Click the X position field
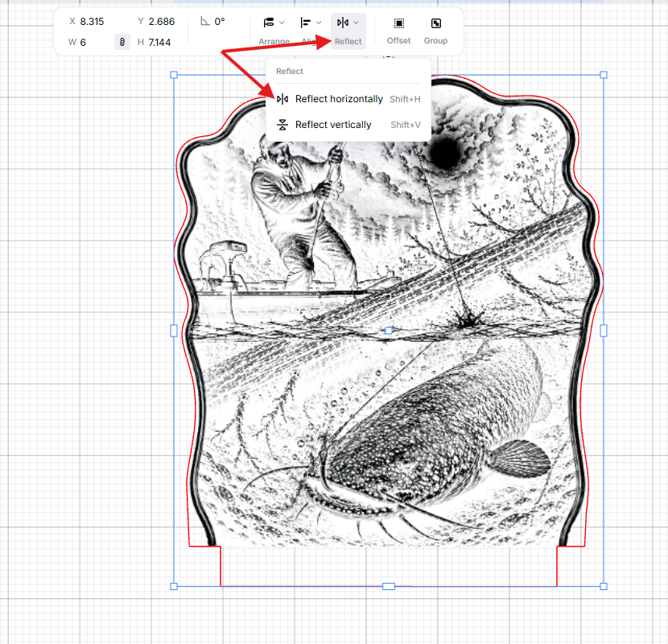The height and width of the screenshot is (644, 668). 92,21
